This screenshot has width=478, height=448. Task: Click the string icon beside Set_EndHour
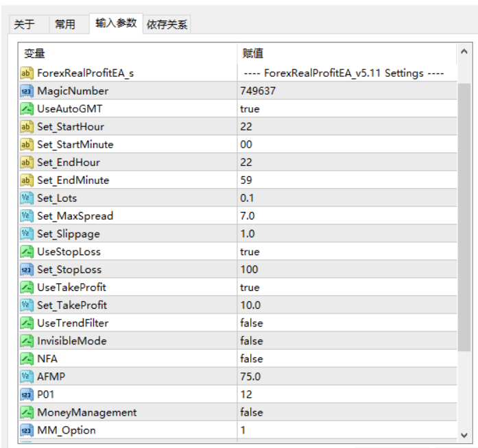(27, 162)
